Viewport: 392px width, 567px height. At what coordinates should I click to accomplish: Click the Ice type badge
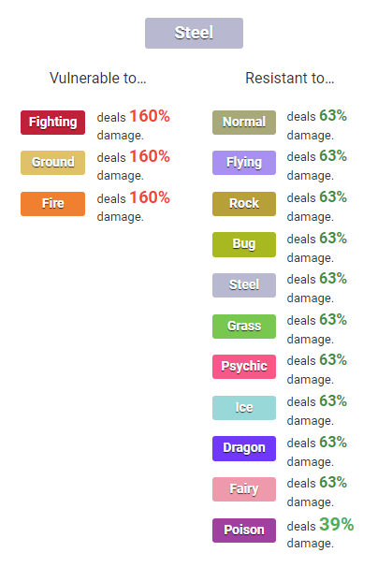pyautogui.click(x=244, y=408)
